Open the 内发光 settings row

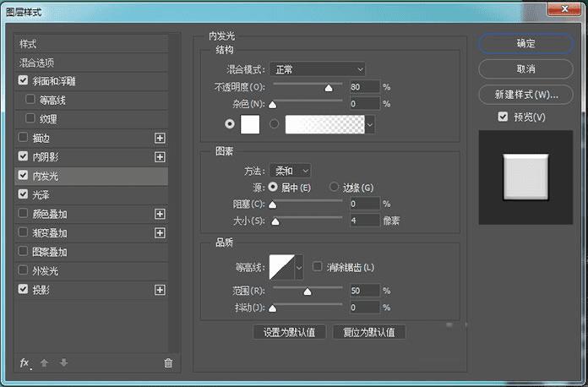click(x=91, y=176)
